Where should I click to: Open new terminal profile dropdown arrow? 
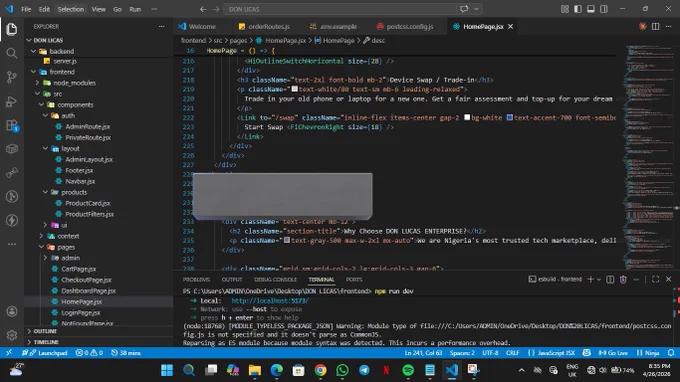coord(599,279)
